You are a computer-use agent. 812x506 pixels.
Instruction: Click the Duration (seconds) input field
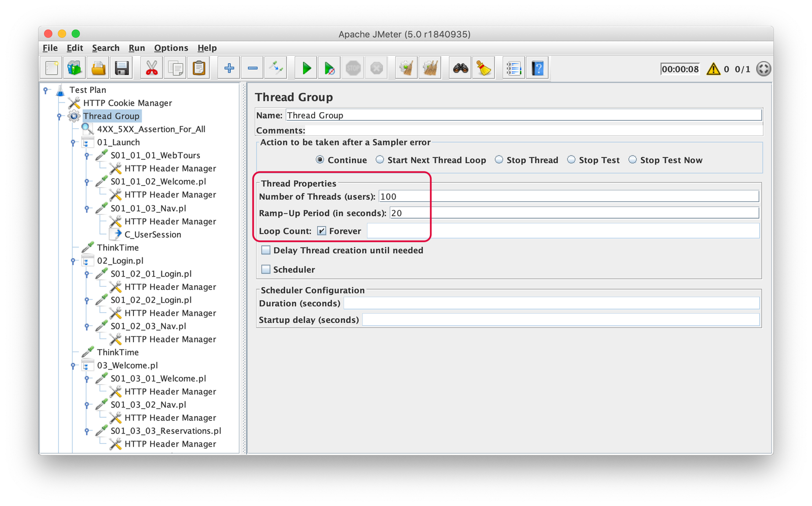[x=551, y=303]
